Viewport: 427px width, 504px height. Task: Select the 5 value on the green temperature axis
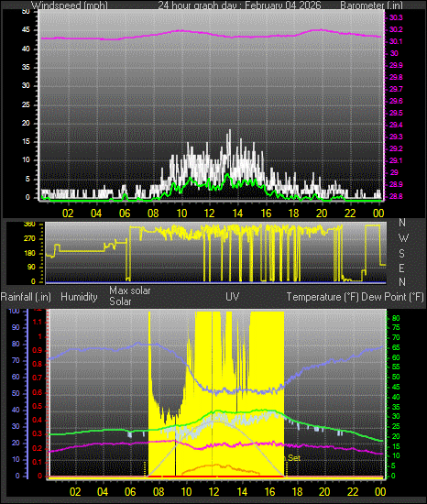(394, 466)
